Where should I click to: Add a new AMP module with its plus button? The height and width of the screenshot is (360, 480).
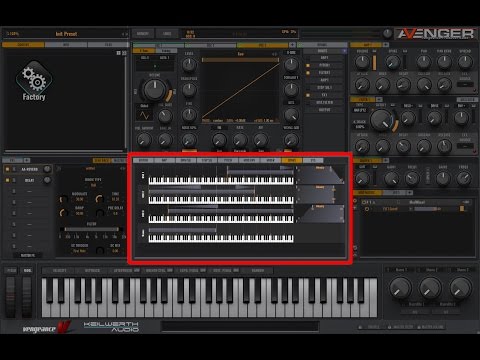click(x=386, y=45)
